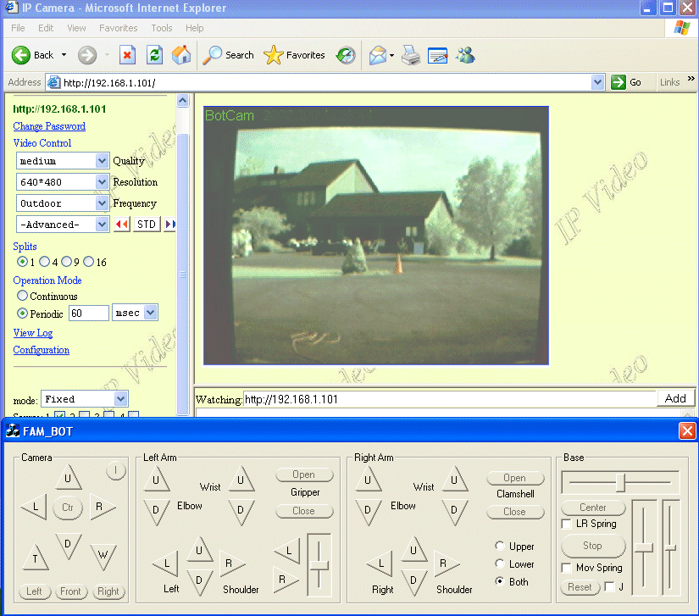Click the Base horizontal slider
Screen dimensions: 699x616
tap(621, 482)
